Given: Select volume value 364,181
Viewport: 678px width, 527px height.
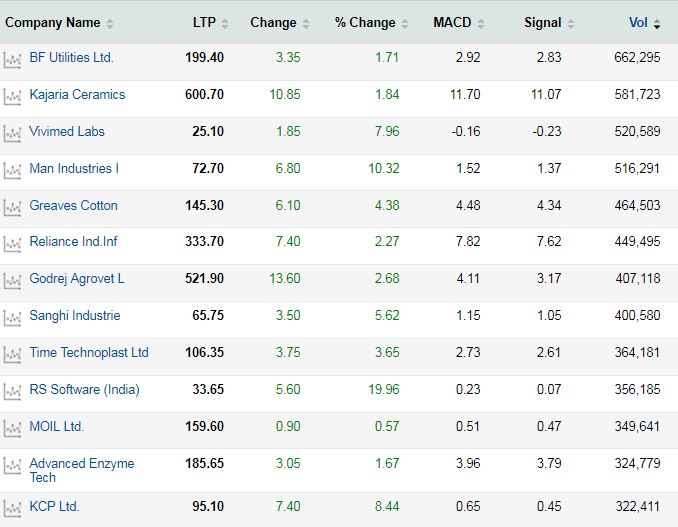Looking at the screenshot, I should (x=637, y=353).
